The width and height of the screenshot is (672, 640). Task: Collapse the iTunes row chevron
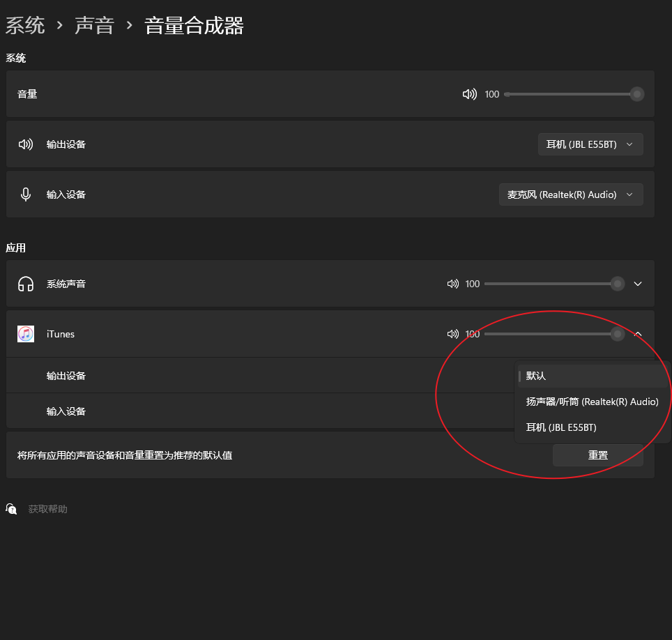pyautogui.click(x=638, y=334)
